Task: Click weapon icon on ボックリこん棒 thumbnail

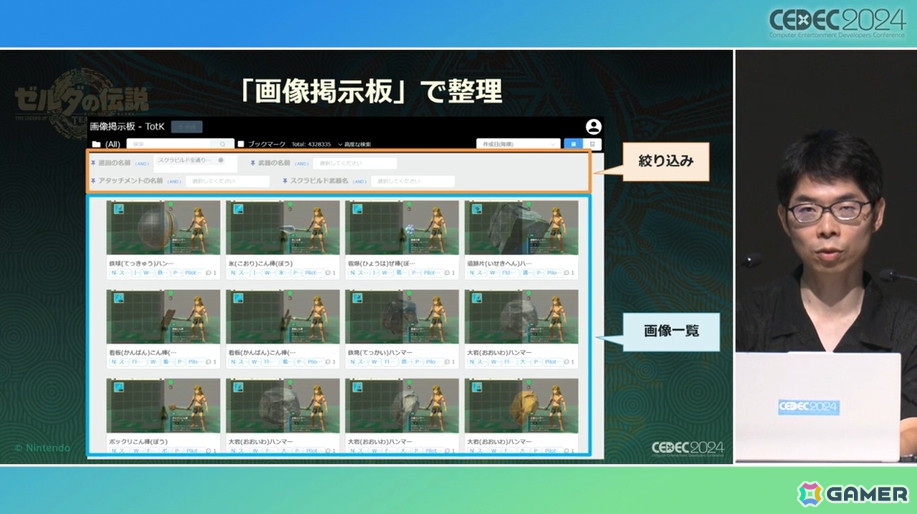Action: 119,387
